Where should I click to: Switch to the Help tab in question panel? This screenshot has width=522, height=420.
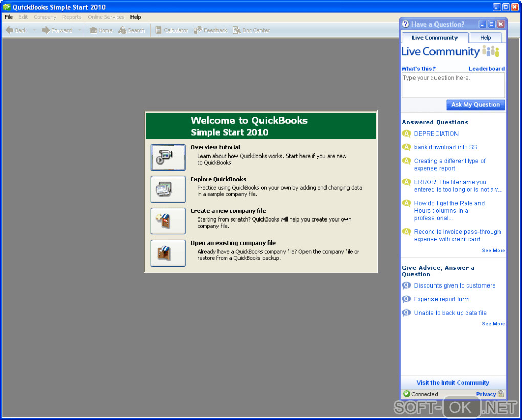click(x=485, y=38)
